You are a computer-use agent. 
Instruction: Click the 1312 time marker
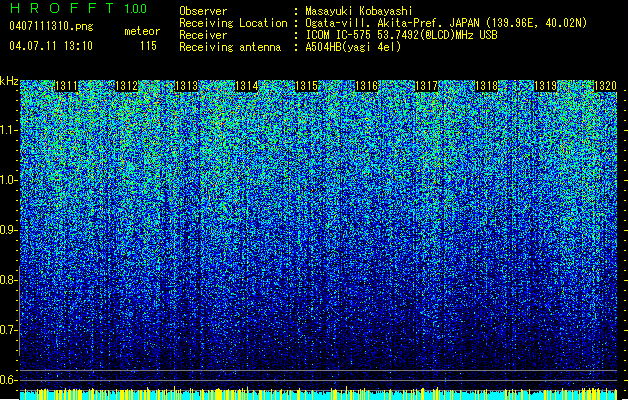[x=126, y=86]
